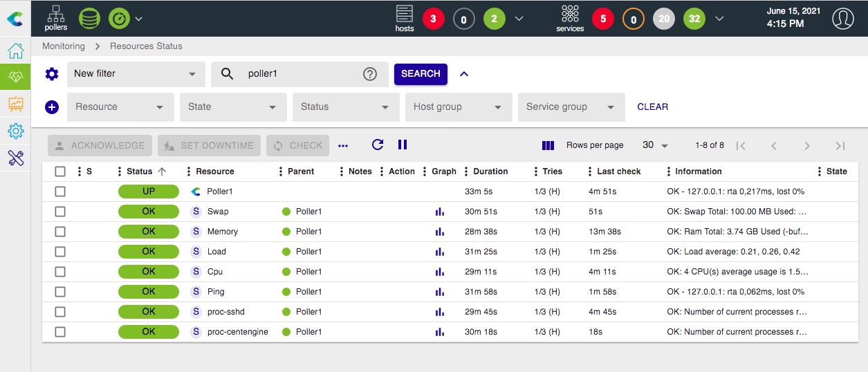Open the New filter dropdown
This screenshot has height=372, width=868.
[x=136, y=74]
